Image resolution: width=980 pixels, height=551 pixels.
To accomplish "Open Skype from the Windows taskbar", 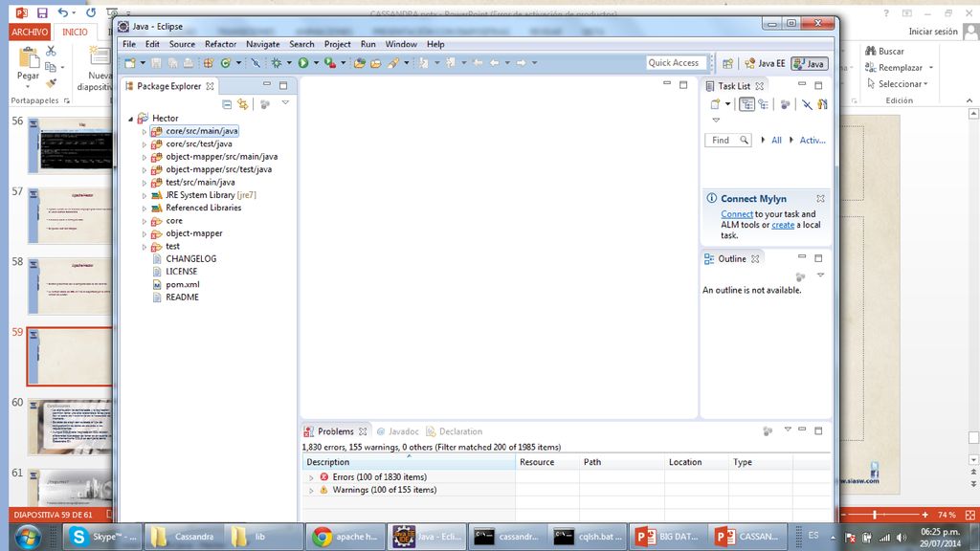I will 101,537.
